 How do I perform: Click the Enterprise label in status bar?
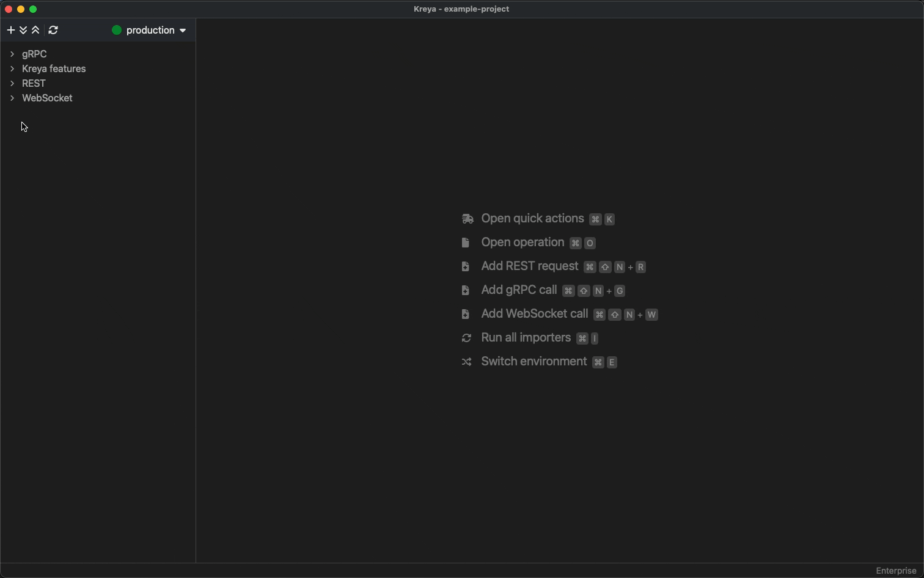[896, 571]
